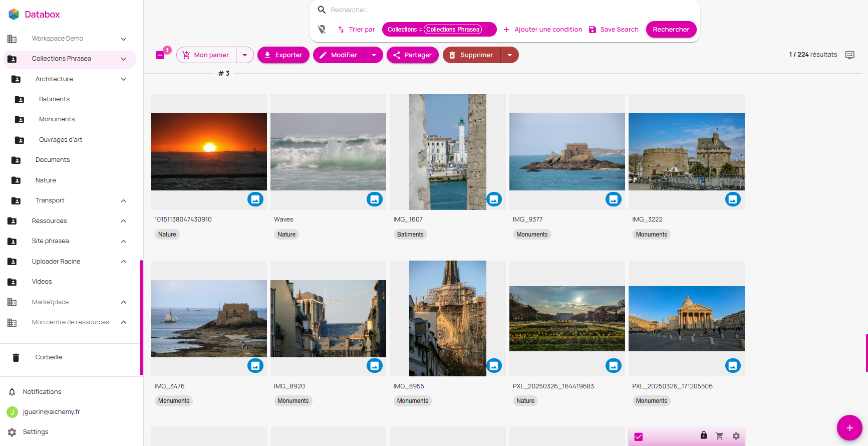
Task: Uncheck the selected asset checkbox
Action: click(638, 436)
